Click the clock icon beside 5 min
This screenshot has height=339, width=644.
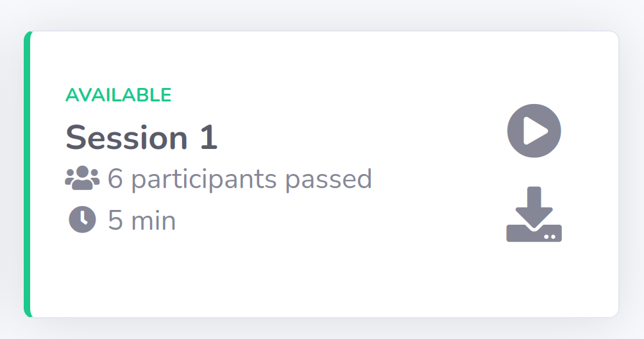[x=82, y=220]
